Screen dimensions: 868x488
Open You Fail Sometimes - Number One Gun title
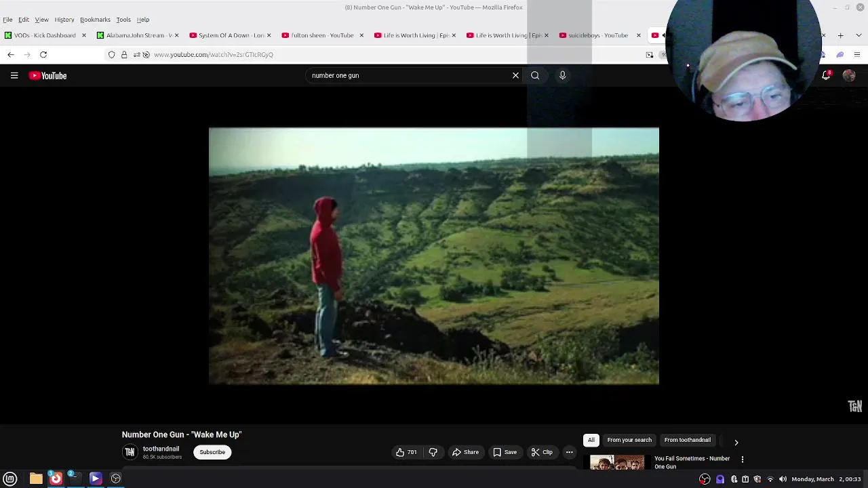pos(692,462)
